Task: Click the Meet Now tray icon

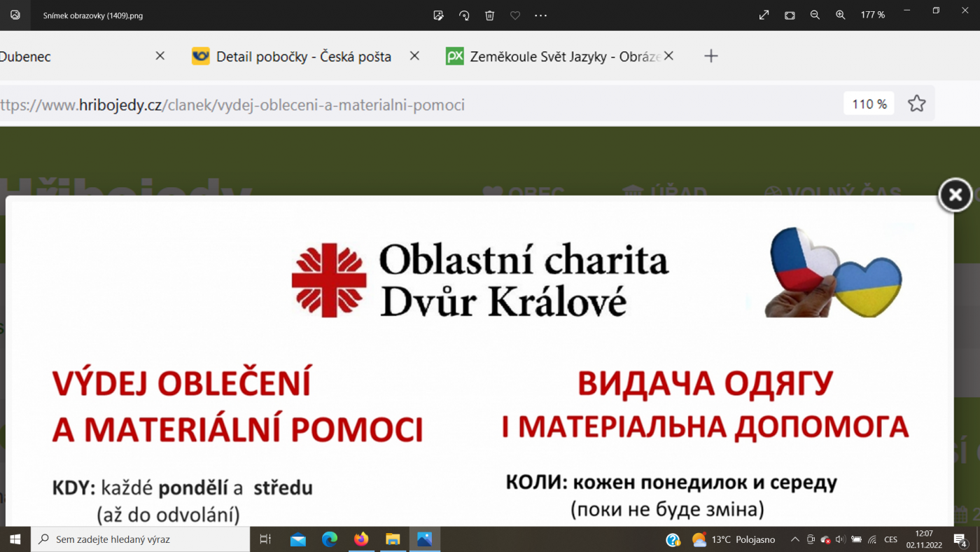Action: pos(811,539)
